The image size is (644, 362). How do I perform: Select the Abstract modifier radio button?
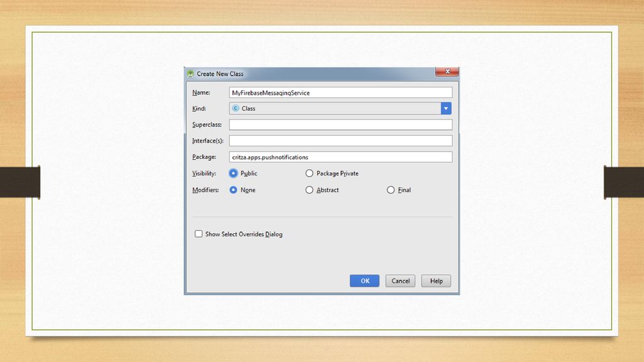(x=309, y=190)
